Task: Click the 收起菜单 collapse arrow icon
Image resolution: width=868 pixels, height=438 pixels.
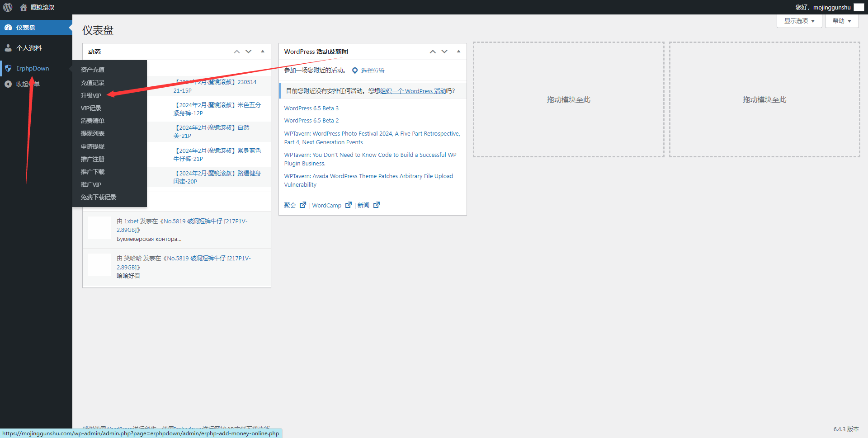Action: click(x=8, y=84)
